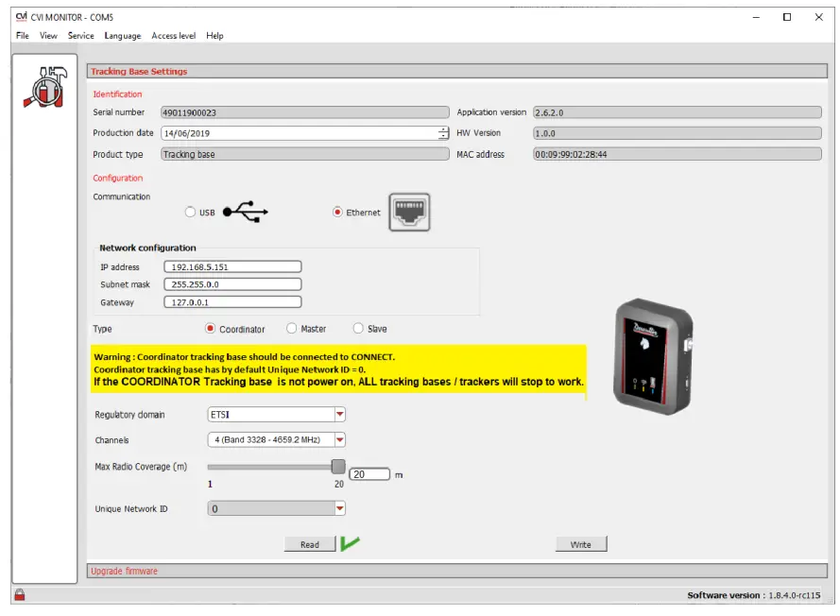Click the Production date stepper arrows
The width and height of the screenshot is (840, 616).
tap(442, 132)
